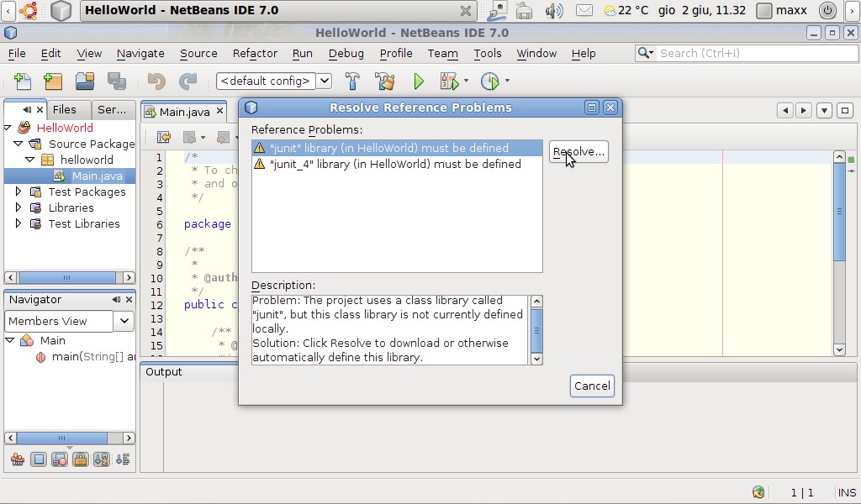861x504 pixels.
Task: Select the Main.java editor tab
Action: [184, 112]
